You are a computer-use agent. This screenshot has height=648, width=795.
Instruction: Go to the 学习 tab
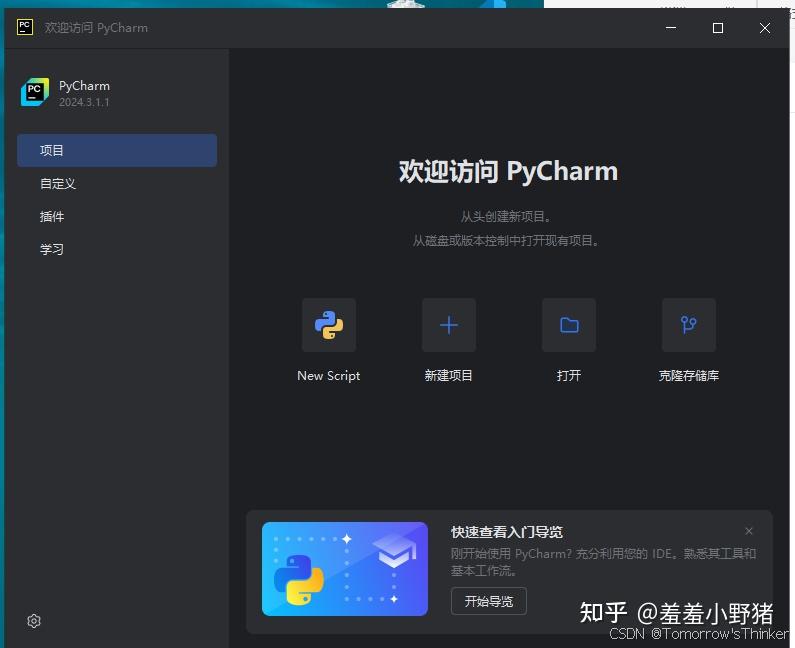tap(117, 249)
